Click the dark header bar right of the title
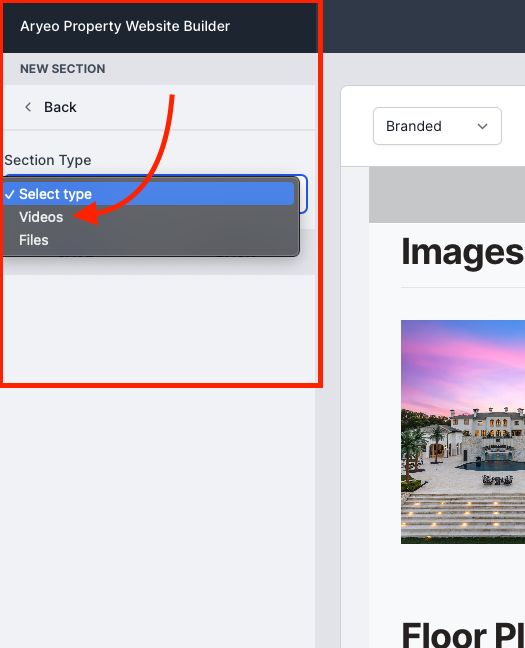 [x=424, y=26]
